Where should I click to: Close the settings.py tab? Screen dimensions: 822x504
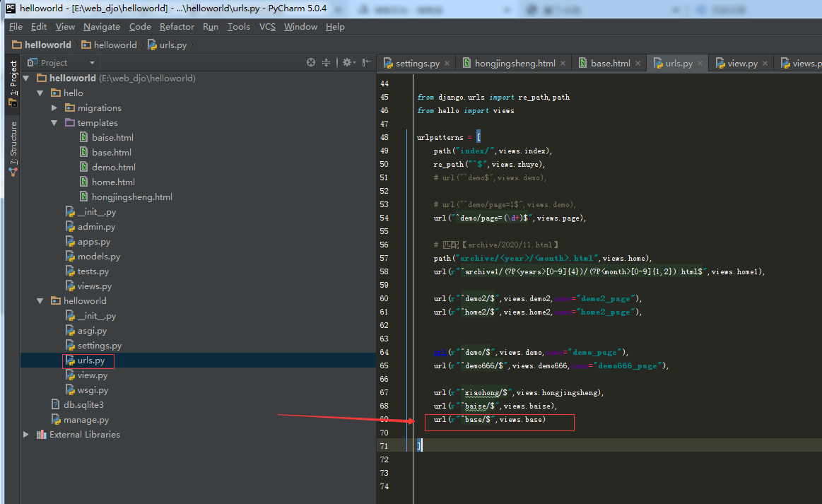[x=447, y=64]
